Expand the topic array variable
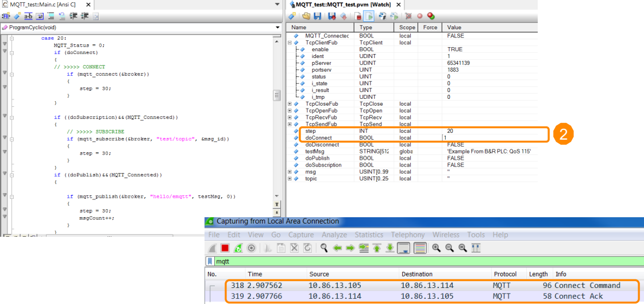Screen dimensions: 644x304 point(290,179)
